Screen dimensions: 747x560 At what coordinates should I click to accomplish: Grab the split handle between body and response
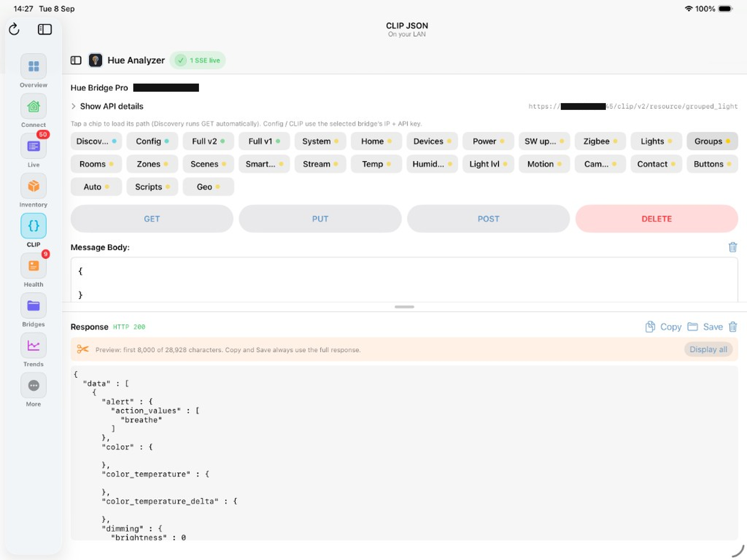(x=404, y=307)
